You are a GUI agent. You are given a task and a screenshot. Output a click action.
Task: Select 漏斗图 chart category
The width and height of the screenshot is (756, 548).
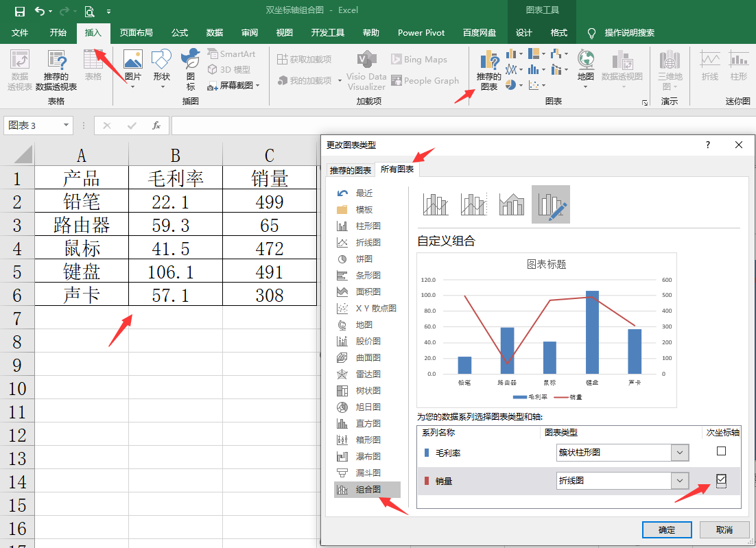(367, 473)
